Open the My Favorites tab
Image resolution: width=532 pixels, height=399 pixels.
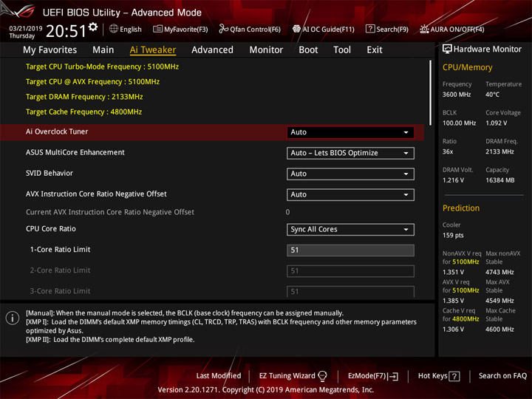point(50,50)
